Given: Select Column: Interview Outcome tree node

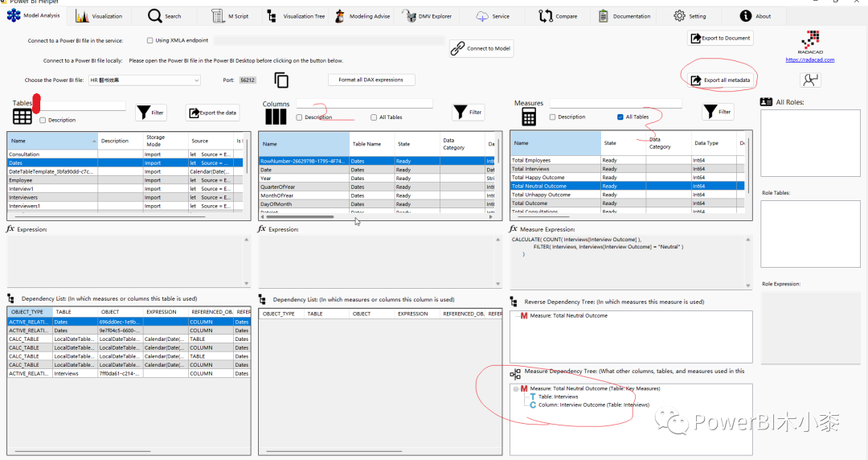Looking at the screenshot, I should coord(593,405).
